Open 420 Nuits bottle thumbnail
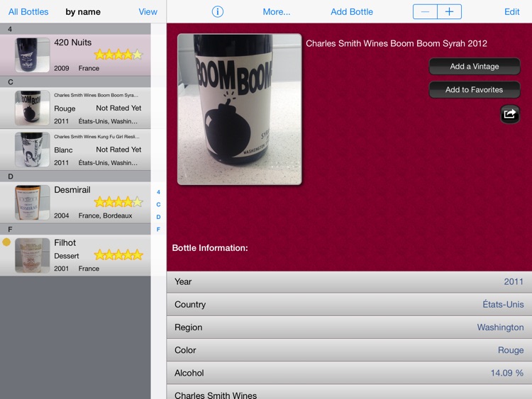 click(32, 55)
